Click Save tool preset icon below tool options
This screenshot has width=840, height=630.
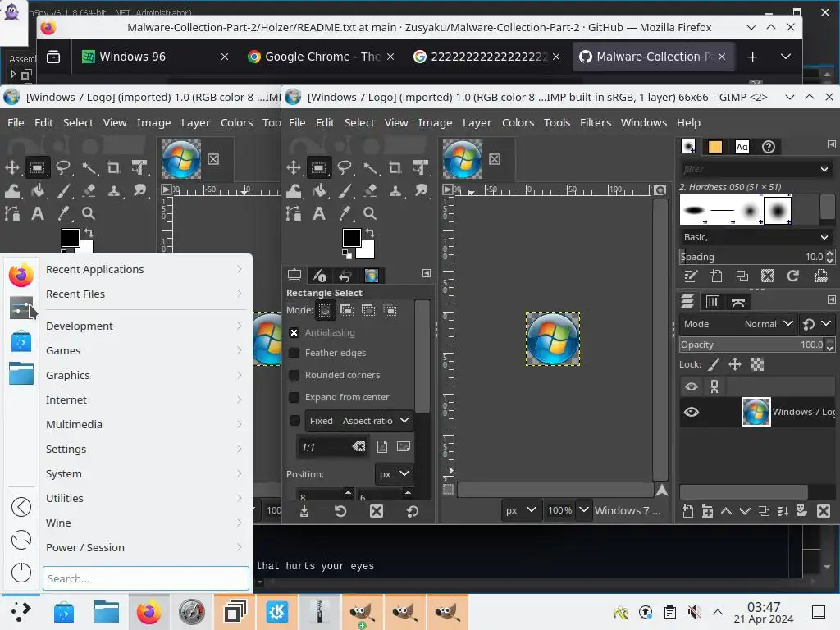[304, 511]
